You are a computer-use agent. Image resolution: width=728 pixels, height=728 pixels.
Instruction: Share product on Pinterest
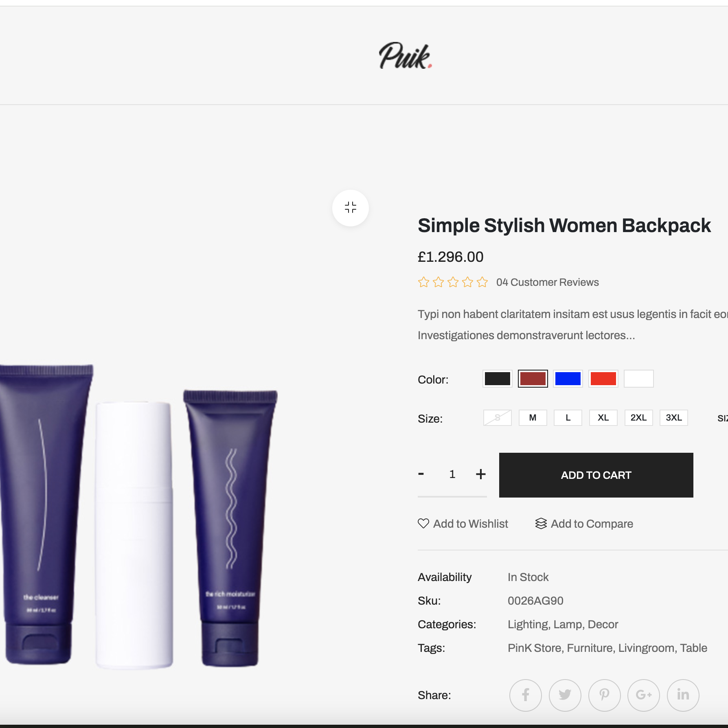[x=604, y=695]
